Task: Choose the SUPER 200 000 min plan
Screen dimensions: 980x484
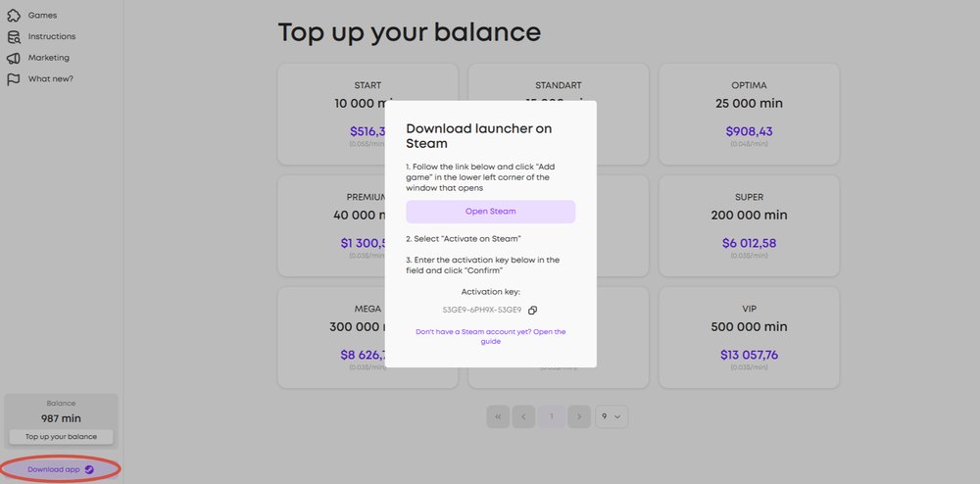Action: [x=748, y=225]
